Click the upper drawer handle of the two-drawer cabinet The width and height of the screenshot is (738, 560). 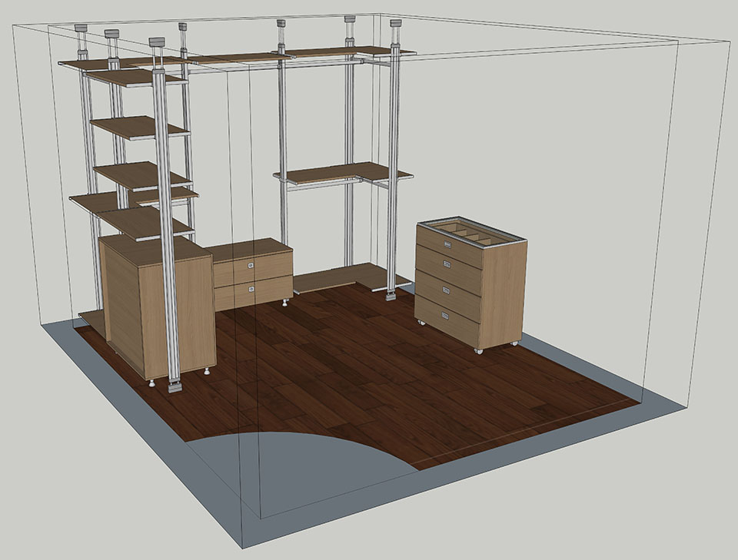pyautogui.click(x=251, y=266)
